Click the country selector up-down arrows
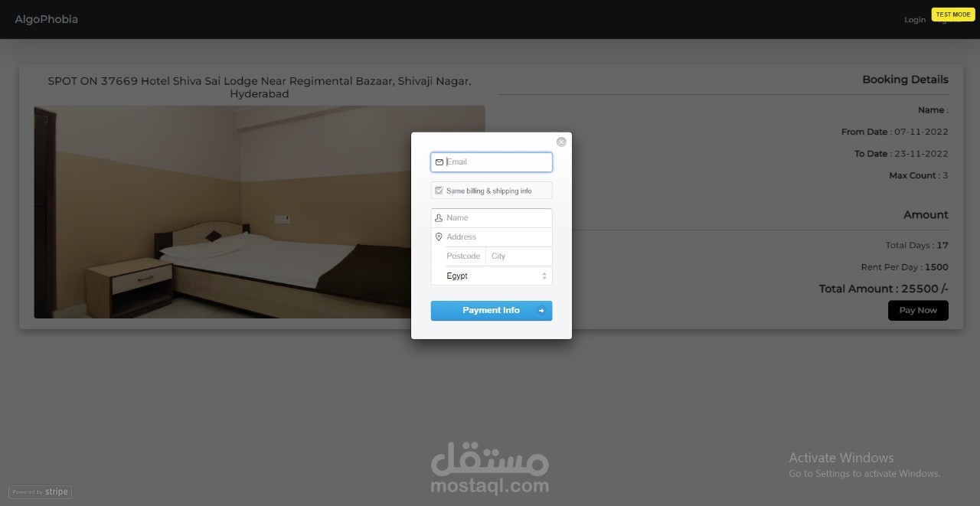The width and height of the screenshot is (980, 506). point(544,276)
